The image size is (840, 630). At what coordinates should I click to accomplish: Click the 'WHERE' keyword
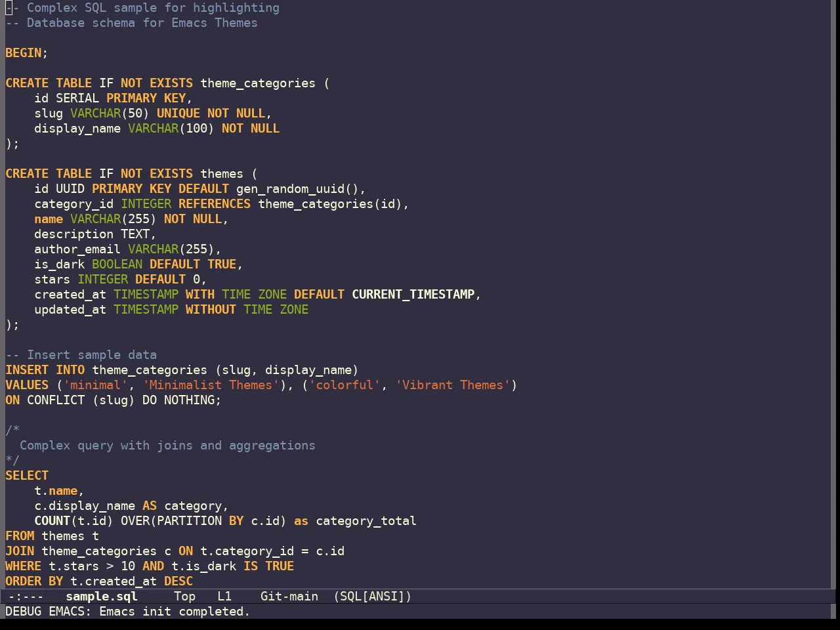pos(23,566)
